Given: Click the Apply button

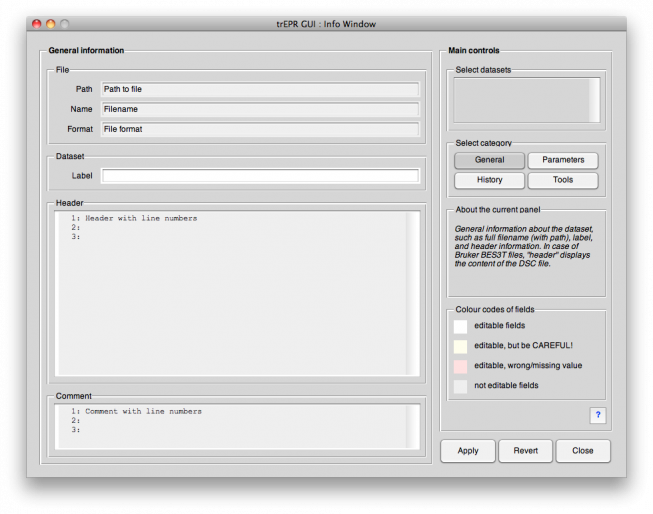Looking at the screenshot, I should (x=468, y=451).
